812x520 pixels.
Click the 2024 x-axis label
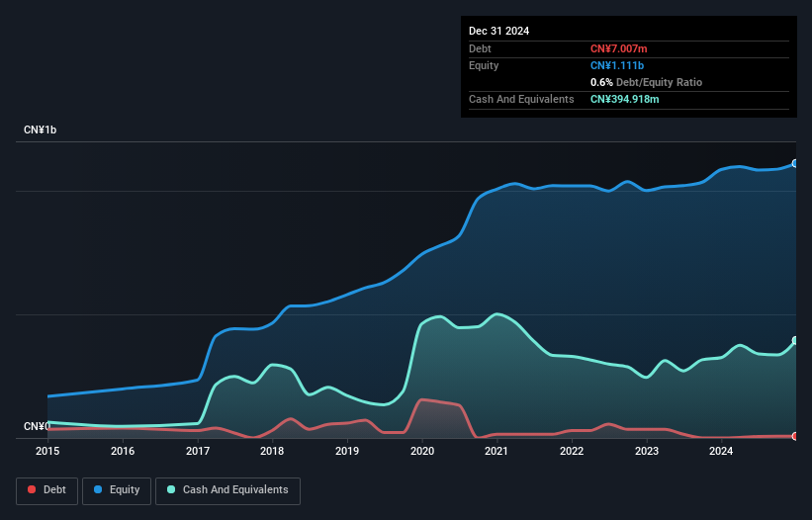[x=721, y=451]
